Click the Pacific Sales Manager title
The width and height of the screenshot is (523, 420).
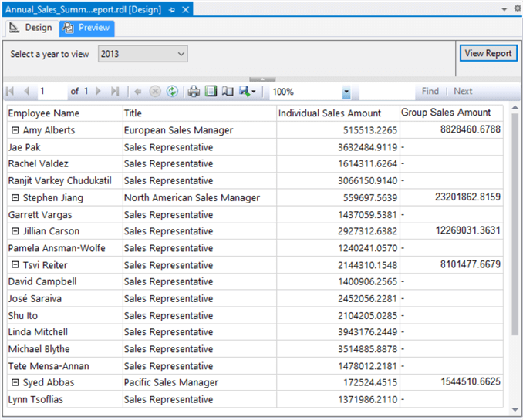(171, 383)
